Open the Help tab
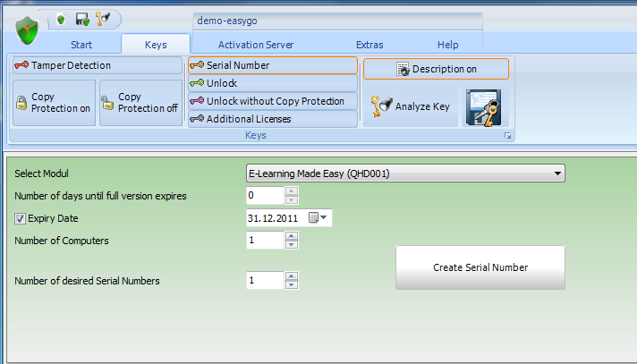The height and width of the screenshot is (364, 637). (x=447, y=45)
